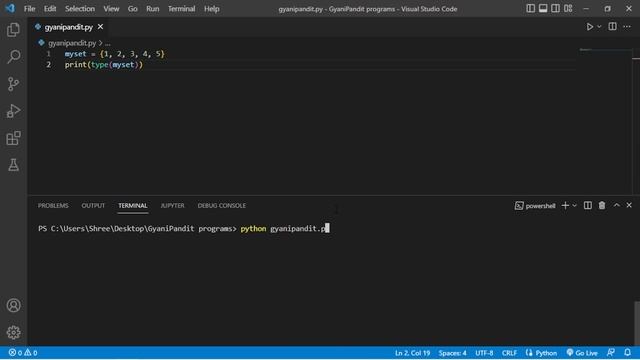Maximize the panel with up chevron
This screenshot has width=640, height=360.
[x=617, y=205]
